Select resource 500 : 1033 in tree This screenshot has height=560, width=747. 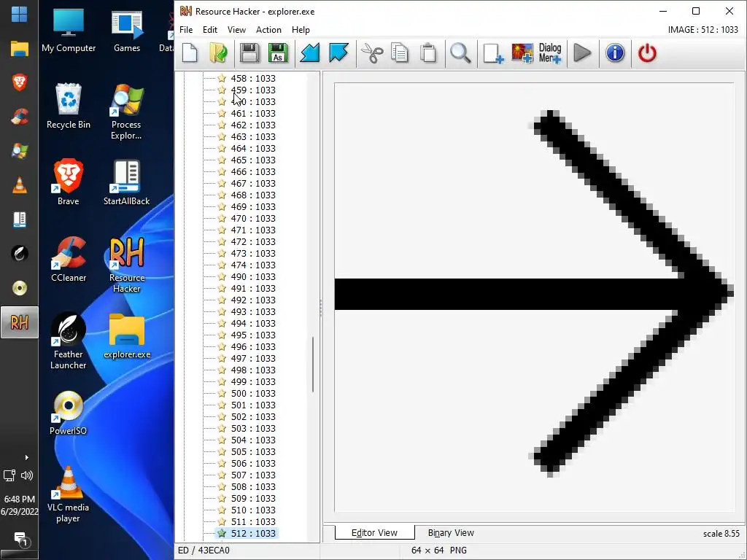tap(253, 393)
